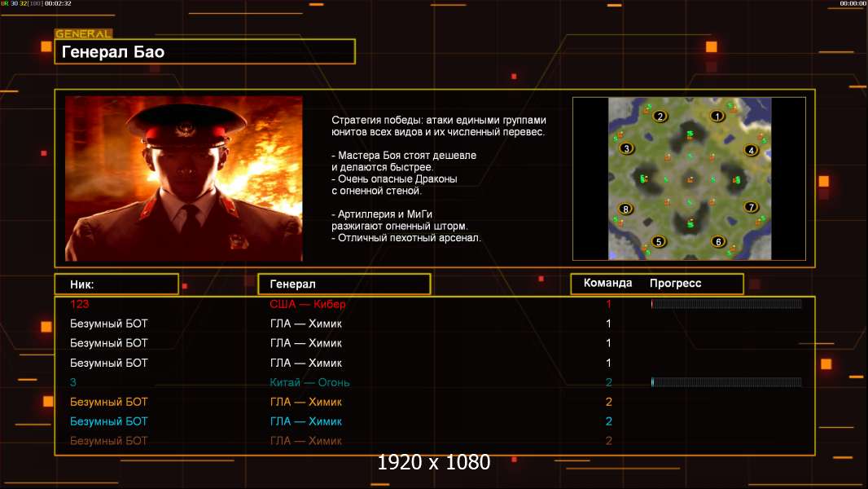Image resolution: width=868 pixels, height=489 pixels.
Task: Click the yellow GENERAL label tag
Action: [x=84, y=33]
